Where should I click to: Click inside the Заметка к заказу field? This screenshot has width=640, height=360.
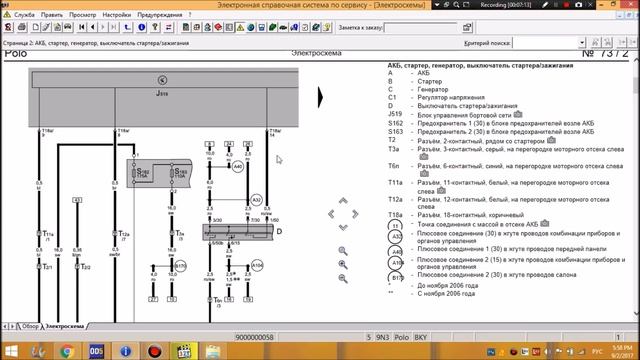(x=420, y=28)
